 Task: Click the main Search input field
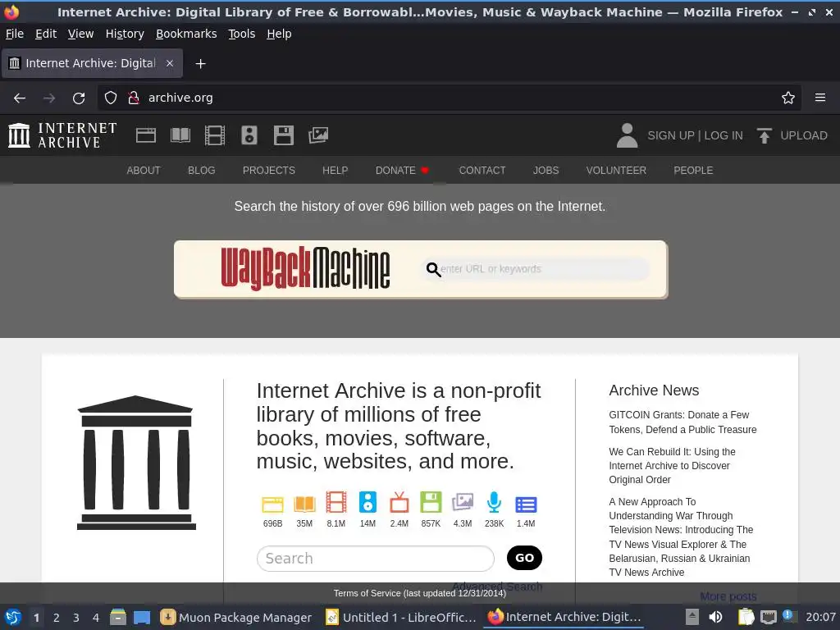(x=376, y=559)
